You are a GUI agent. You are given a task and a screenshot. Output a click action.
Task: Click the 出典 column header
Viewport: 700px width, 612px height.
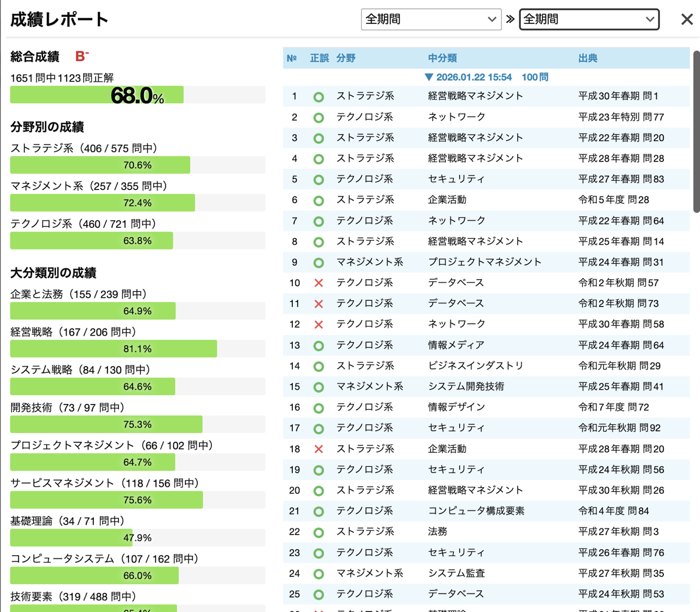point(587,58)
